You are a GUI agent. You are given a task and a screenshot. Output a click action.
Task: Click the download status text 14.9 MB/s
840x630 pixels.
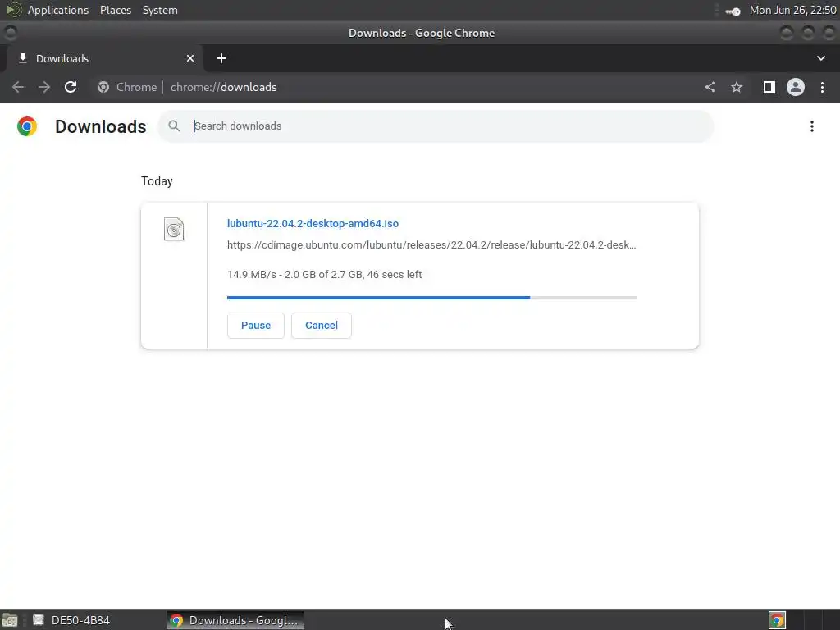pos(325,274)
